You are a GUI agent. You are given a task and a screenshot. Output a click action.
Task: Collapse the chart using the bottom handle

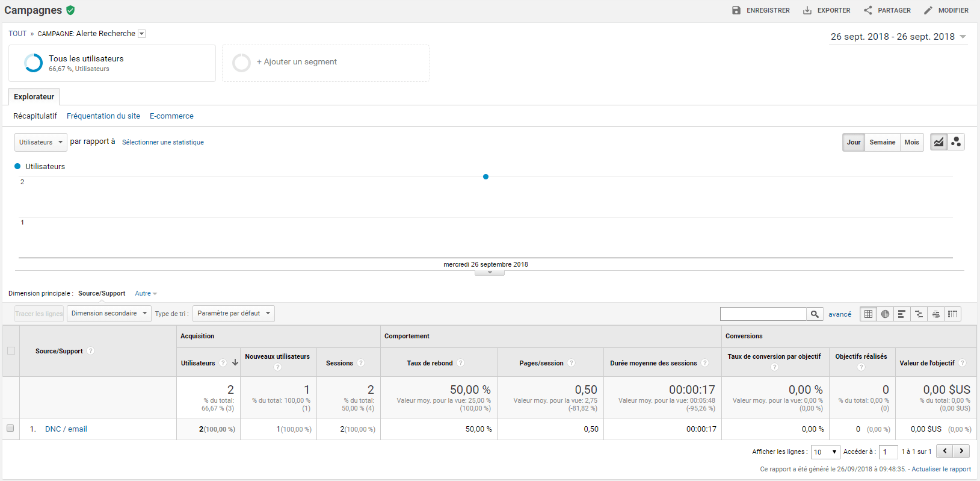point(490,273)
